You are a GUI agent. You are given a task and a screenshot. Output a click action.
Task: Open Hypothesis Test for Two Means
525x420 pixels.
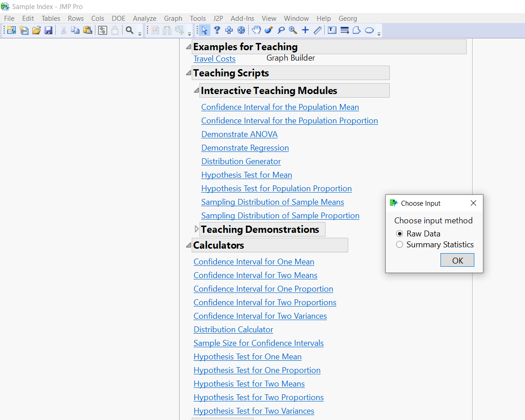pos(249,384)
